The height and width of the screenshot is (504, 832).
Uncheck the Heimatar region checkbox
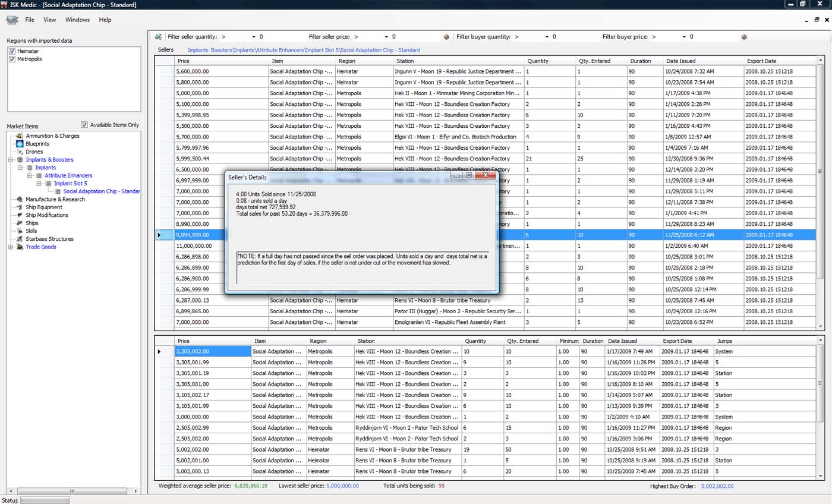[12, 52]
